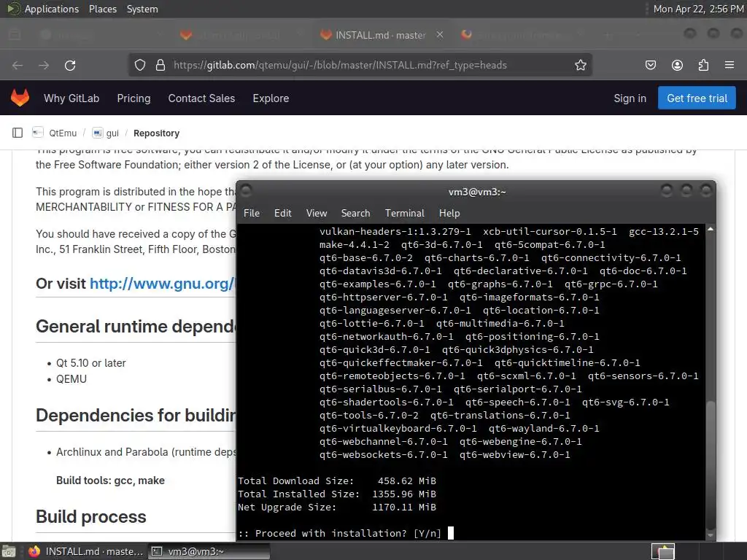Open the Firefox hamburger menu

tap(729, 65)
